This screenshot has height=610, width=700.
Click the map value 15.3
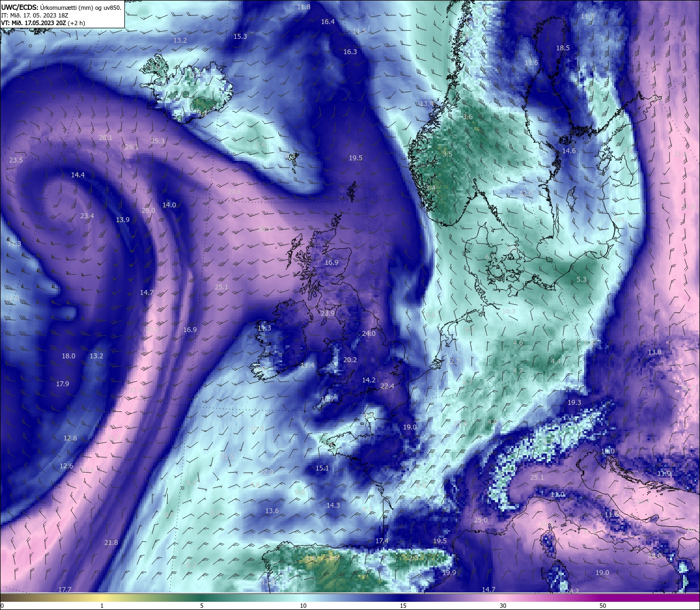tap(240, 37)
